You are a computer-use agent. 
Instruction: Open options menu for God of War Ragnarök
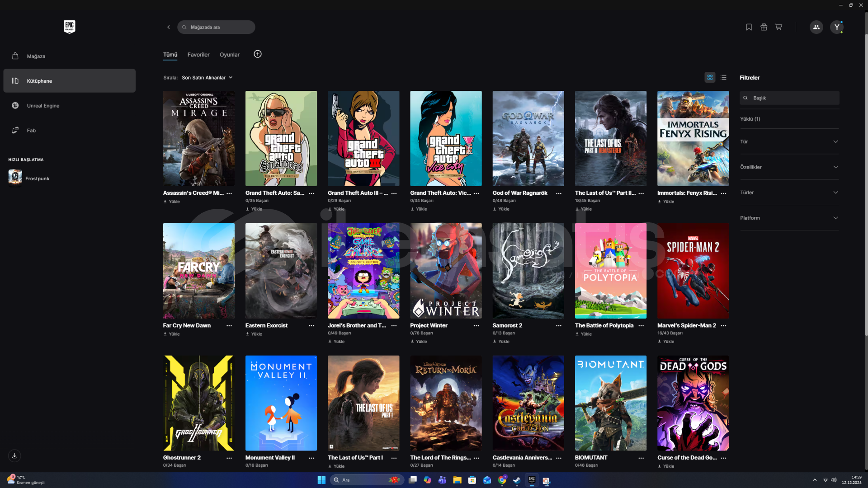[x=559, y=193]
